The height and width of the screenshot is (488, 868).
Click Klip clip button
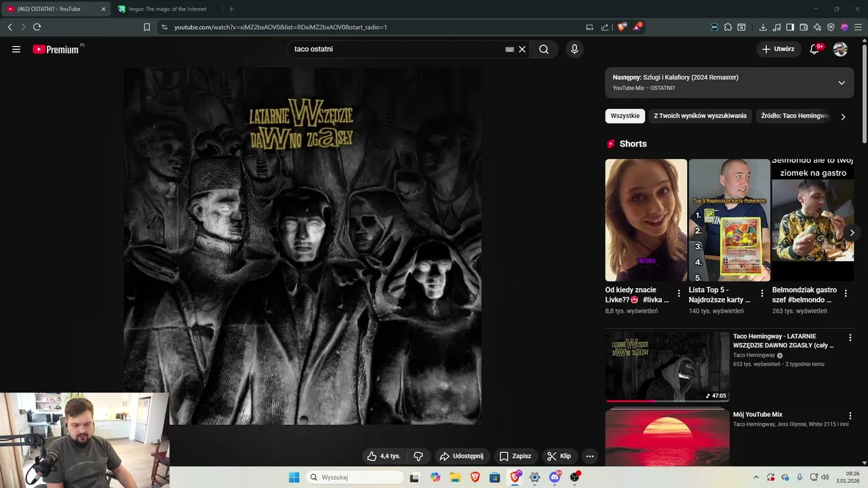559,456
